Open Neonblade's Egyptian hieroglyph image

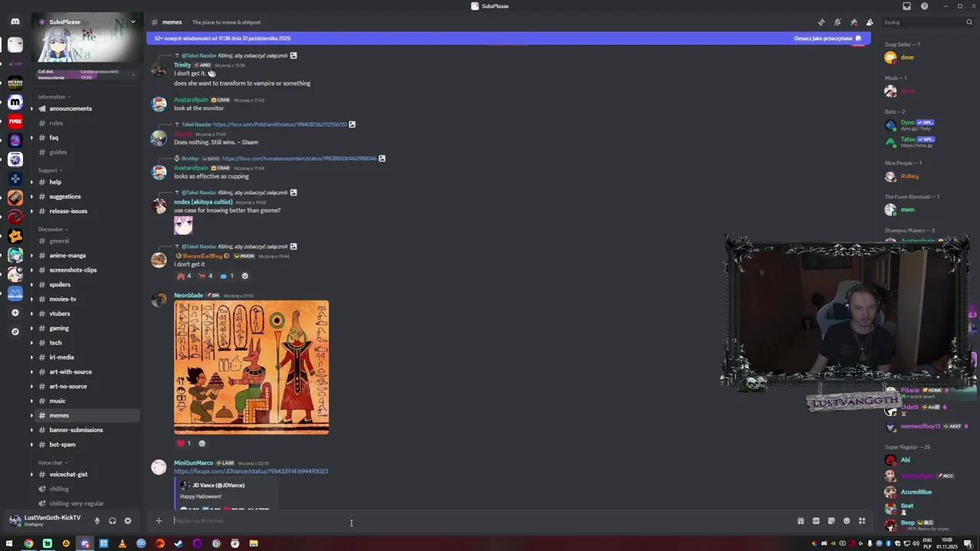click(x=251, y=368)
